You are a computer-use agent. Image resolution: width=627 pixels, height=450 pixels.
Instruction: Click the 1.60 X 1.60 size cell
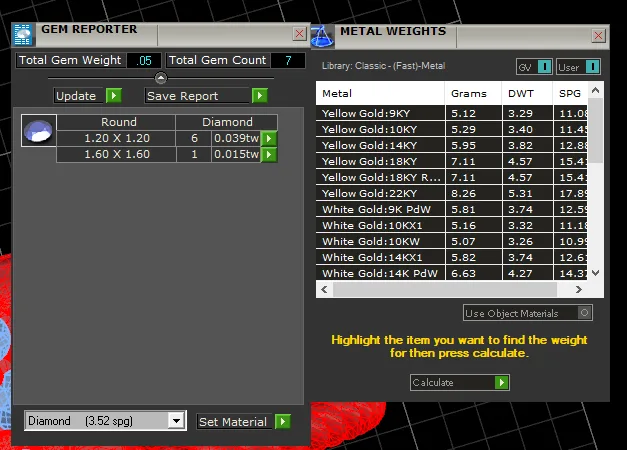pyautogui.click(x=116, y=154)
